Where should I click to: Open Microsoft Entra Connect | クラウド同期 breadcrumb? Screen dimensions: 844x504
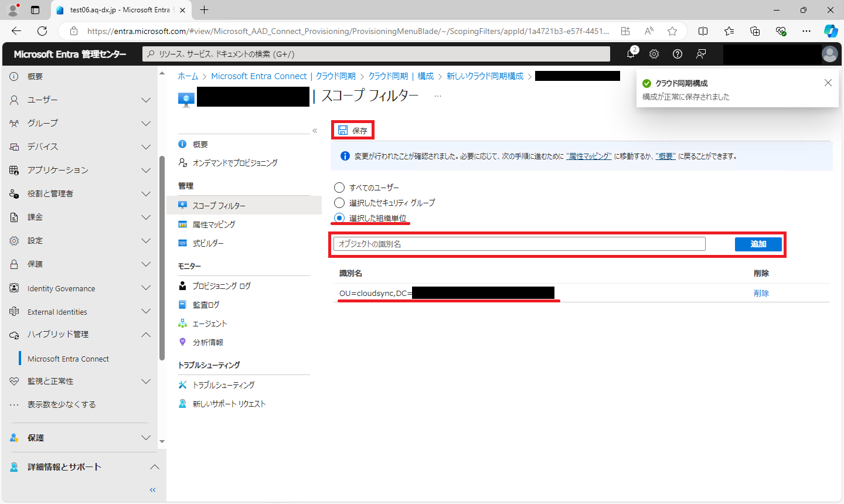tap(283, 76)
